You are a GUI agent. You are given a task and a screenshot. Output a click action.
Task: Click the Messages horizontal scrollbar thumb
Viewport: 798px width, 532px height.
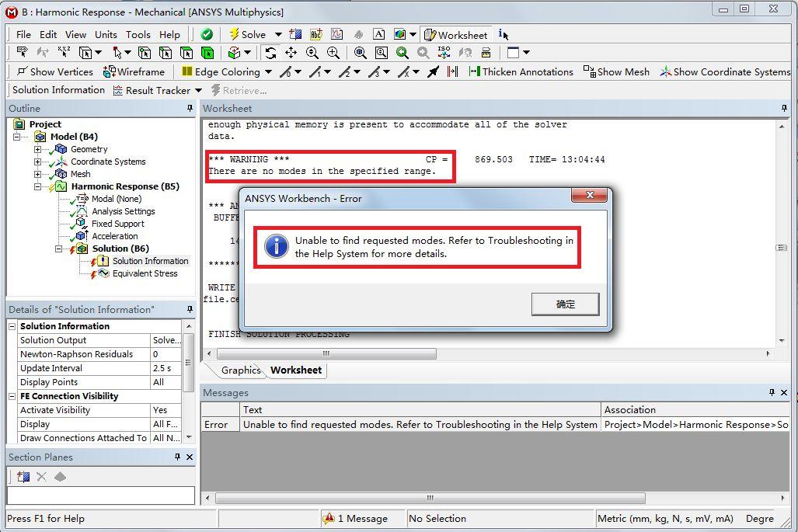(x=430, y=498)
